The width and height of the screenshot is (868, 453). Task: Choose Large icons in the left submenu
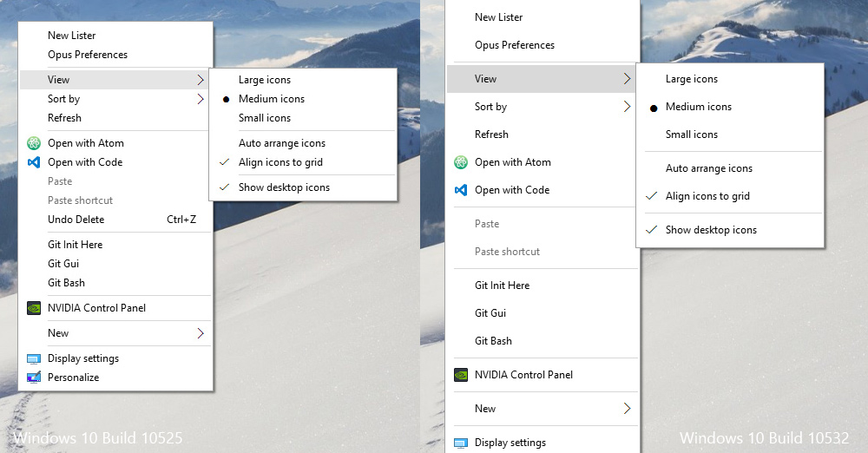tap(265, 80)
